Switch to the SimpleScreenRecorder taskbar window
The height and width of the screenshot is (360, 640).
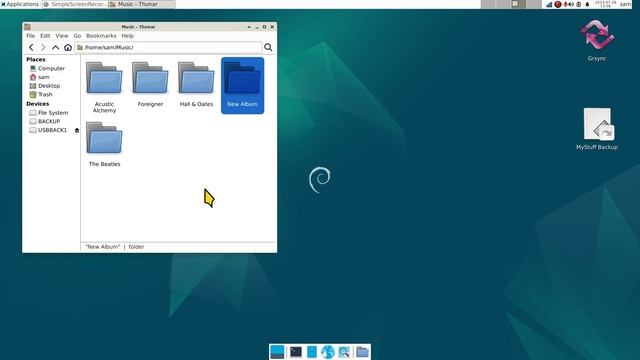75,4
